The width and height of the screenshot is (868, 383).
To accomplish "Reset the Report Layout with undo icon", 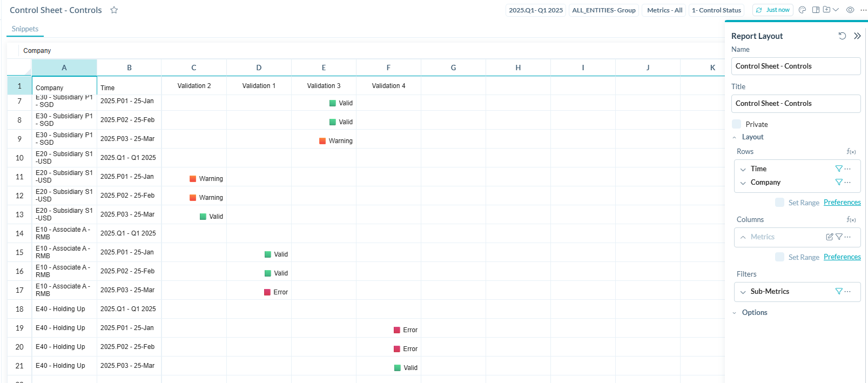I will [842, 36].
